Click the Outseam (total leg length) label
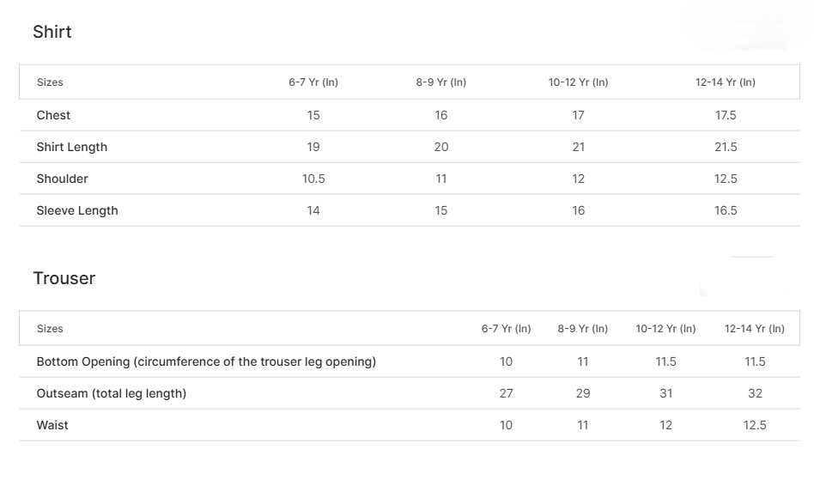 coord(112,393)
